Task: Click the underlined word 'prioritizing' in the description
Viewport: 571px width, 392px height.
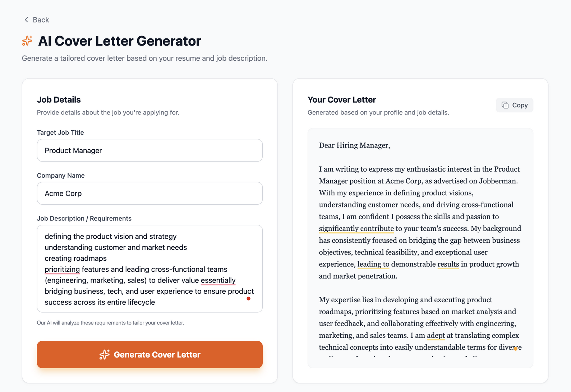Action: (62, 269)
